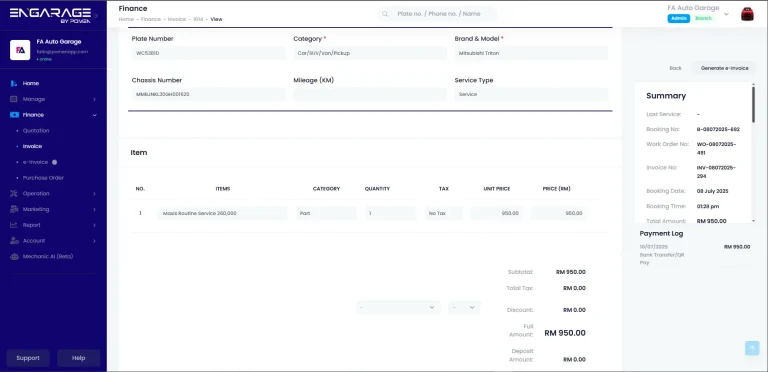Viewport: 768px width, 372px height.
Task: Click the Service Type field
Action: (531, 94)
